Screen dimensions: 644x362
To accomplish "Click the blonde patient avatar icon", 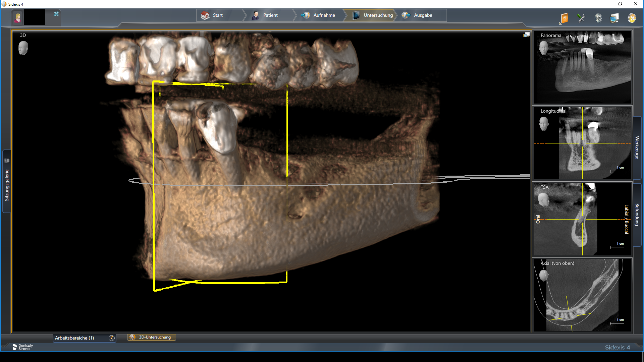I will (x=18, y=18).
